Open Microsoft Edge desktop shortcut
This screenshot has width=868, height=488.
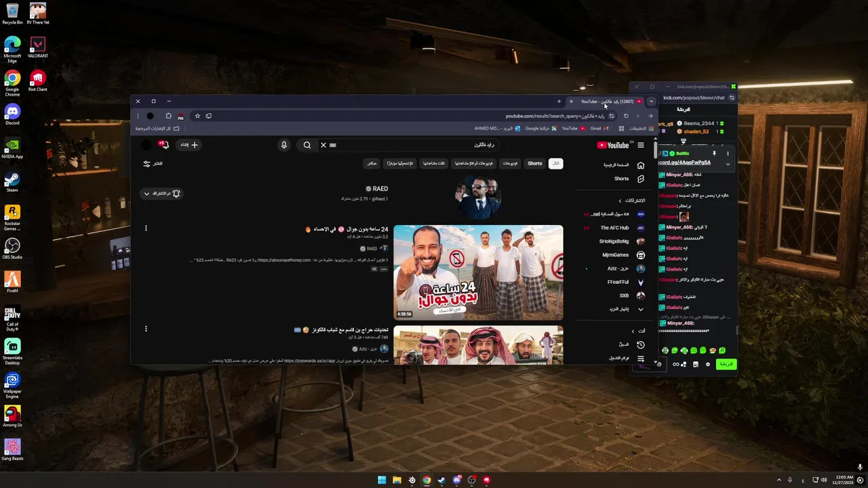(x=12, y=49)
